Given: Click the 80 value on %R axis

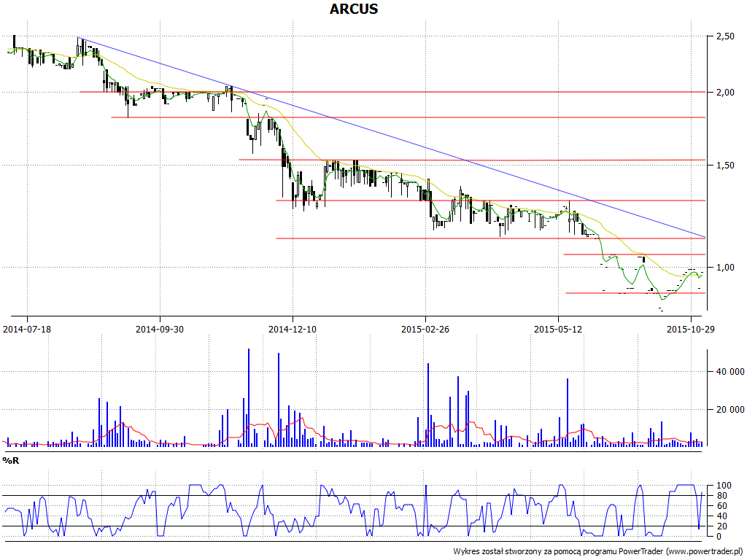Looking at the screenshot, I should point(721,496).
